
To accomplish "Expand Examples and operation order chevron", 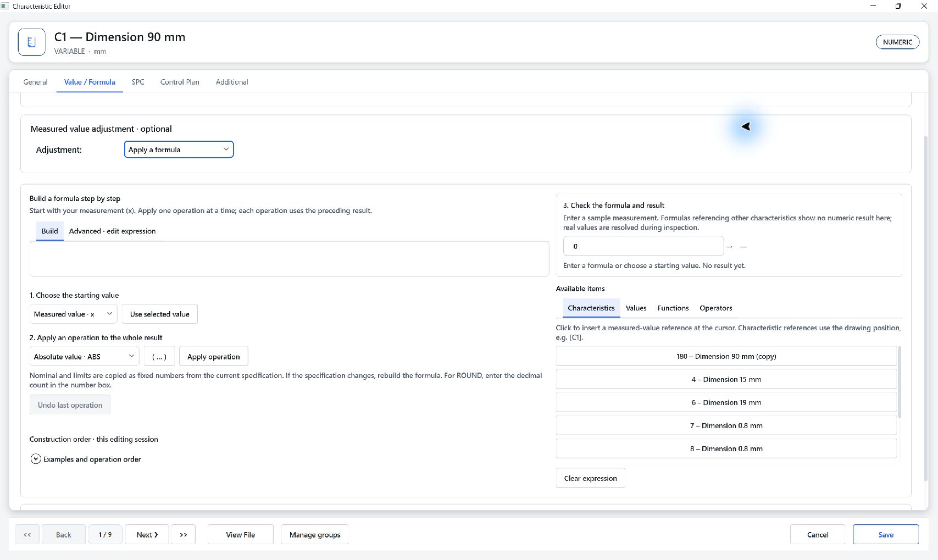I will [x=36, y=459].
